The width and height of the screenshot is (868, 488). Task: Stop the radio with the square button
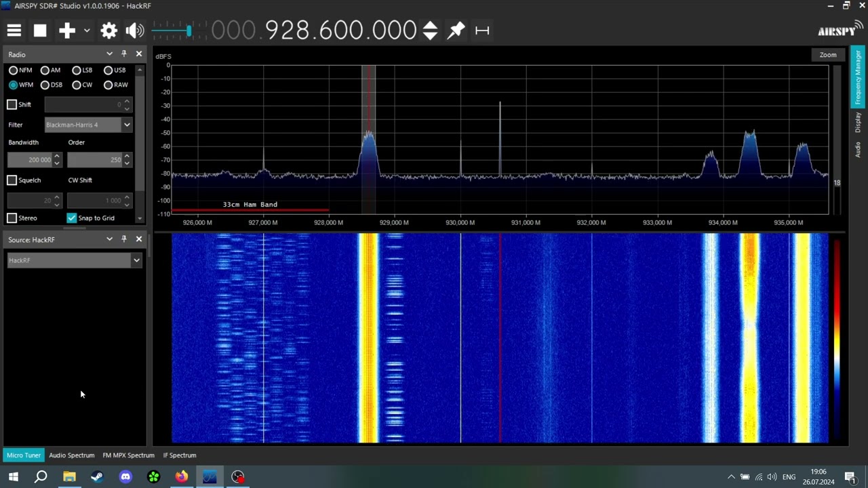40,30
